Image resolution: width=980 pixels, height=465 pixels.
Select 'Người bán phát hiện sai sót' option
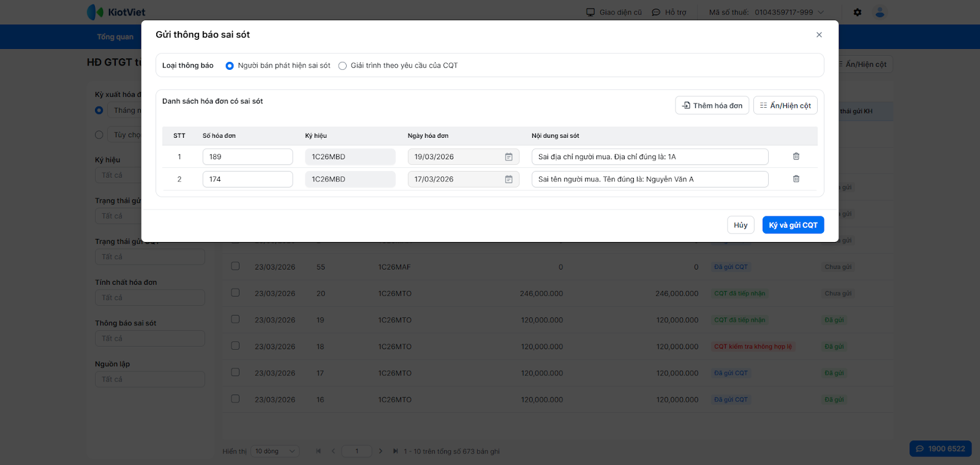coord(230,66)
